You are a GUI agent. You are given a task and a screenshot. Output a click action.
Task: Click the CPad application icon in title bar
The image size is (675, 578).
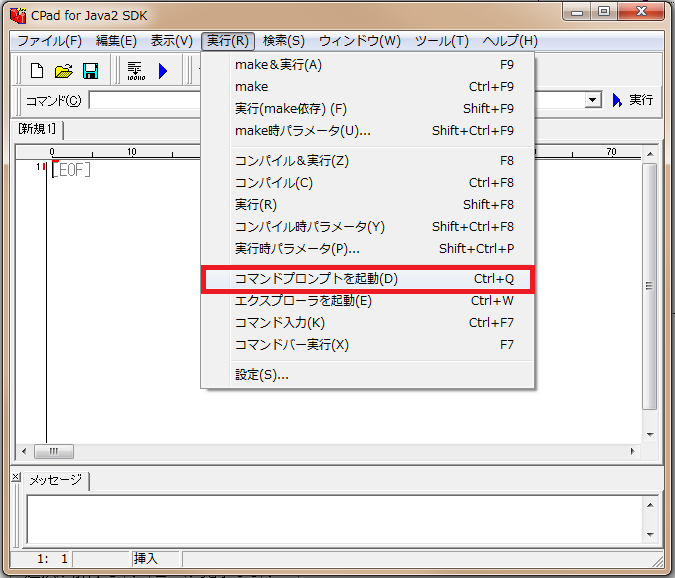(18, 15)
